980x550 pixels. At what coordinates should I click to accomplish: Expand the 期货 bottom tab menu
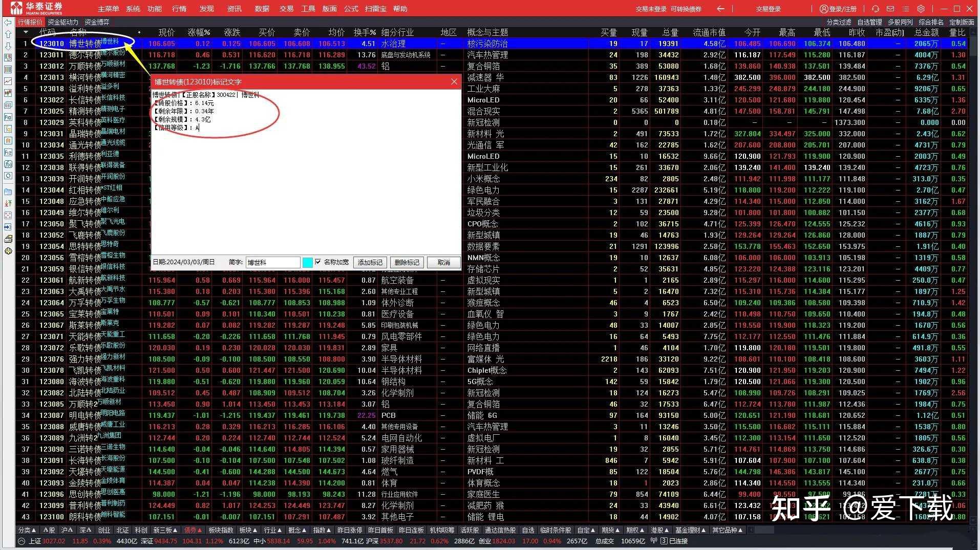point(611,530)
